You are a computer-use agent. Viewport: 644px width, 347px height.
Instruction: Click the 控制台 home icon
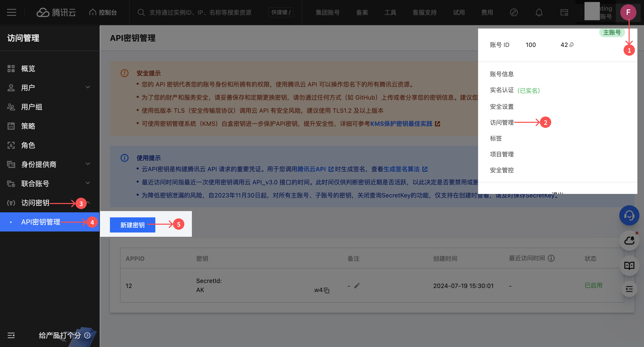92,12
